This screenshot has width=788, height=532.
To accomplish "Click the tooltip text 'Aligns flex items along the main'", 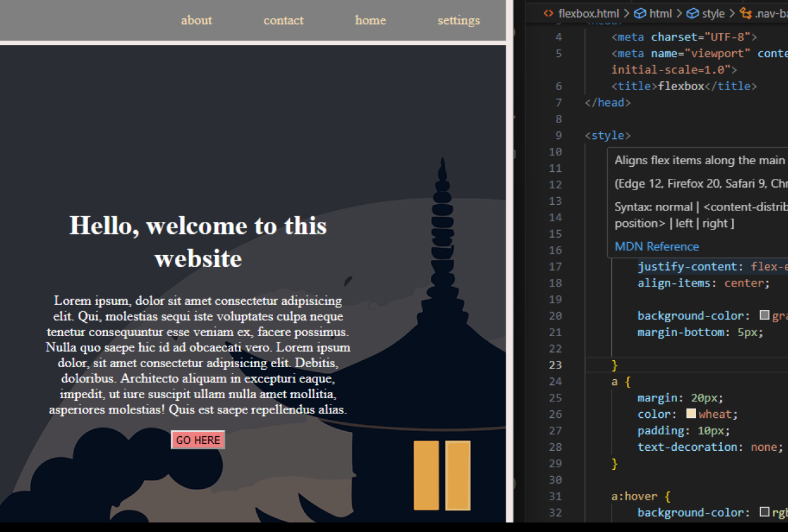I will (701, 160).
